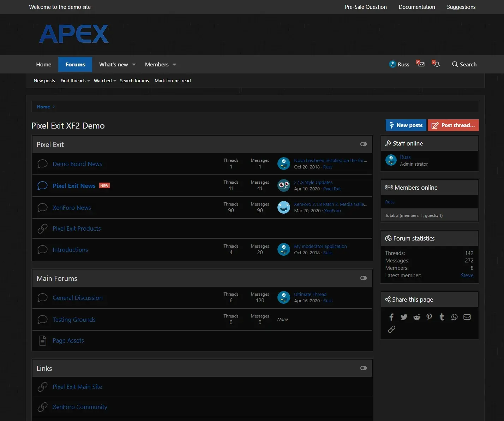Image resolution: width=504 pixels, height=421 pixels.
Task: Open the alerts bell icon
Action: tap(437, 64)
